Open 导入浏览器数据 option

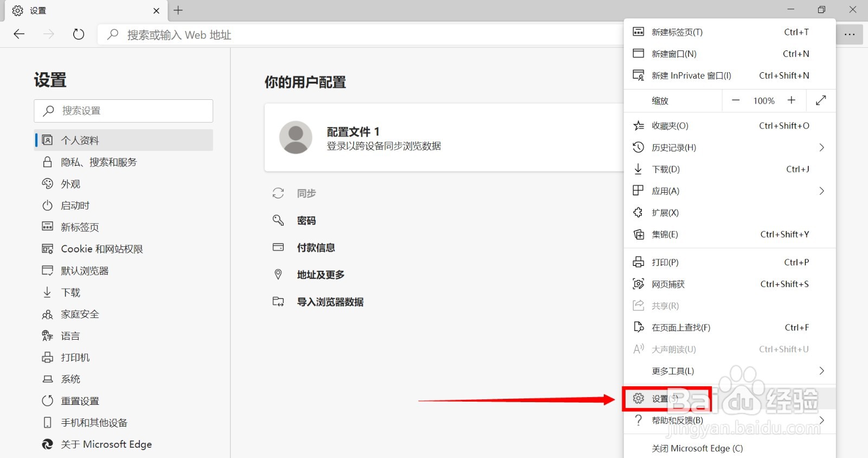[x=330, y=302]
